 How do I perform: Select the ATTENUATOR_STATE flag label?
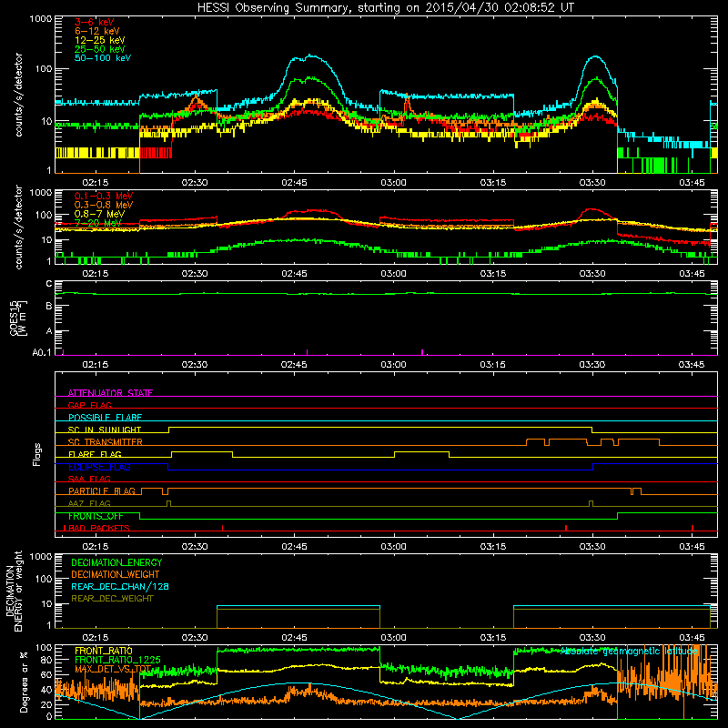[x=110, y=393]
